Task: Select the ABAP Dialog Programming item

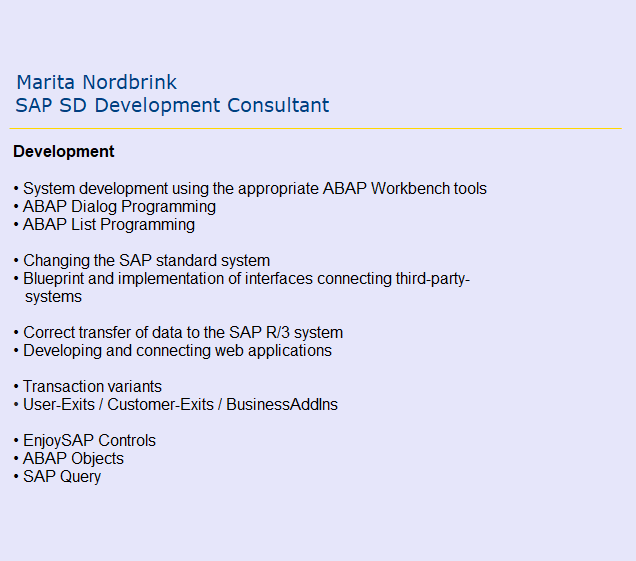Action: (x=119, y=206)
